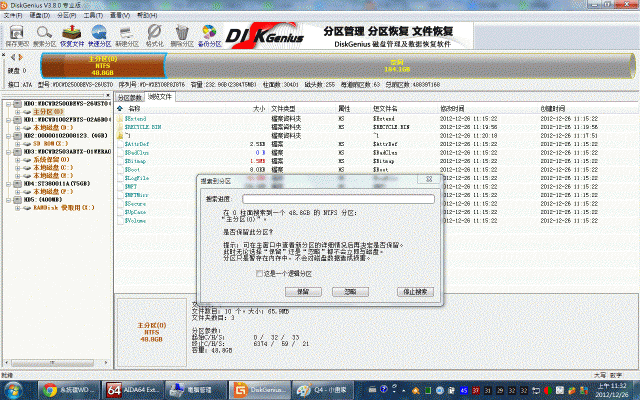This screenshot has width=640, height=400.
Task: Collapse the HD0 tree node
Action: [x=8, y=104]
